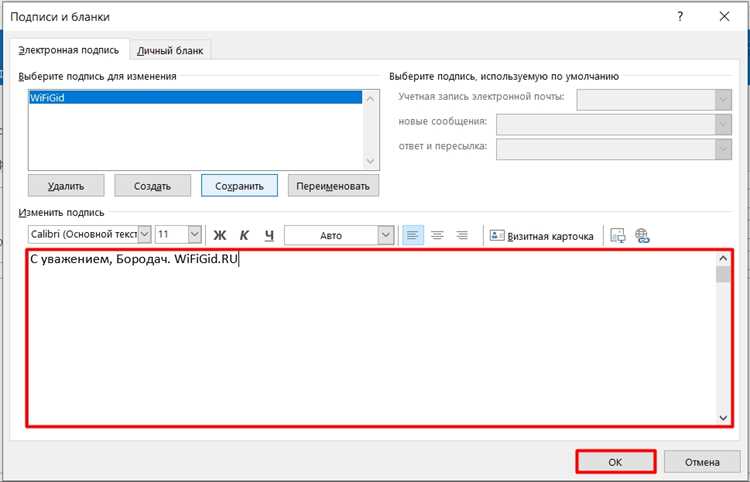
Task: Click in the signature text edit area
Action: (372, 338)
